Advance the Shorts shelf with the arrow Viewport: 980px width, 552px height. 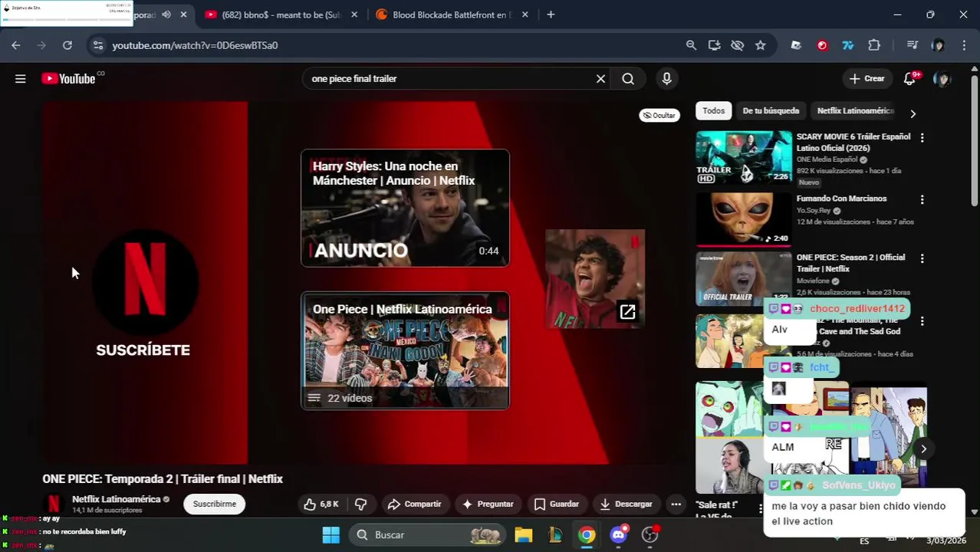coord(923,449)
